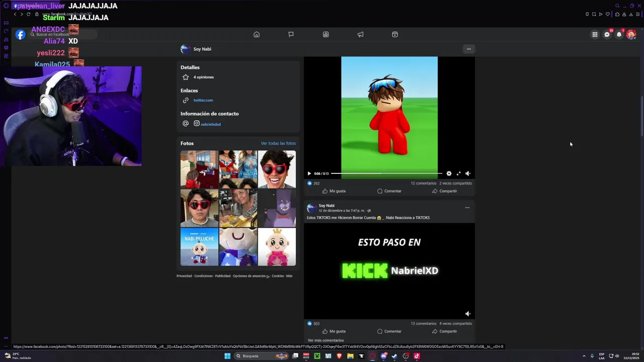Click Ver todas las fotos
This screenshot has height=362, width=644.
pos(278,143)
